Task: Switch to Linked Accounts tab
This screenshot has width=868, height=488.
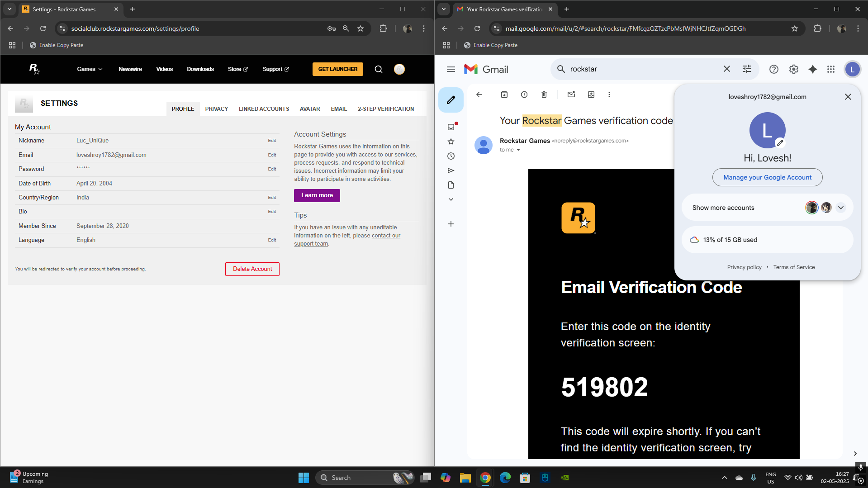Action: [x=264, y=109]
